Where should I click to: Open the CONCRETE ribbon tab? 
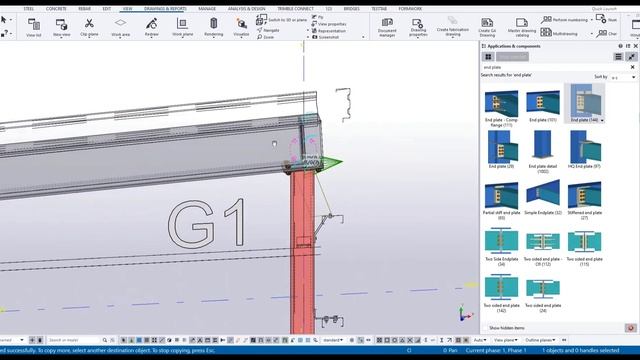click(x=56, y=9)
